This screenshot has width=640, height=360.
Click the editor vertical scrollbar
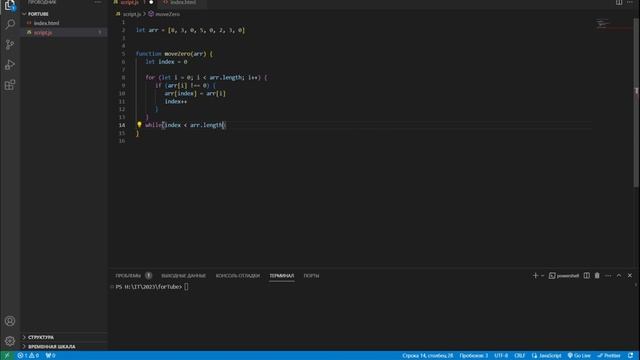click(636, 102)
